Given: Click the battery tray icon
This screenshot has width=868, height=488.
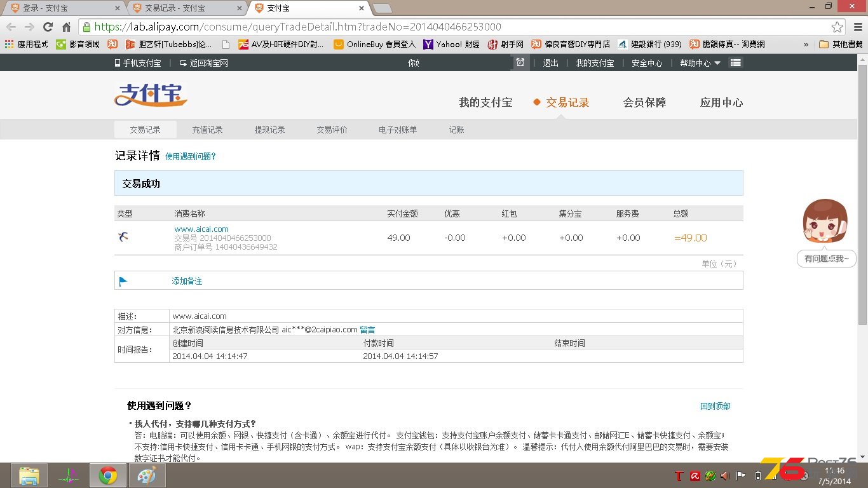Looking at the screenshot, I should point(757,475).
